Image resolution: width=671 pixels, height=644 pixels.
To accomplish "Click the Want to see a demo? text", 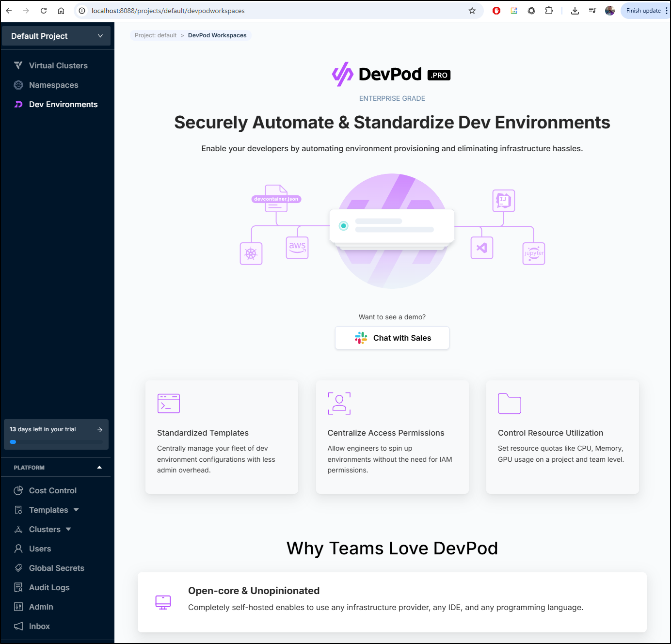I will pyautogui.click(x=392, y=317).
